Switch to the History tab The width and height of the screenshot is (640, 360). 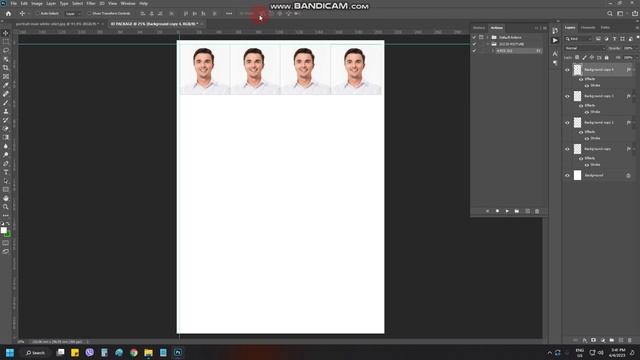(479, 28)
